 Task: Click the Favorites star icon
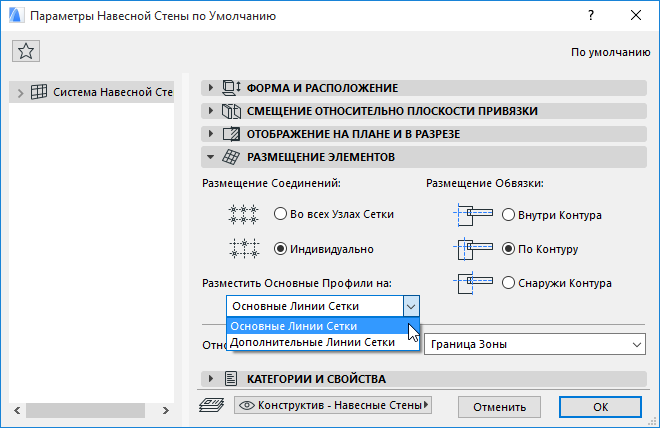[26, 52]
